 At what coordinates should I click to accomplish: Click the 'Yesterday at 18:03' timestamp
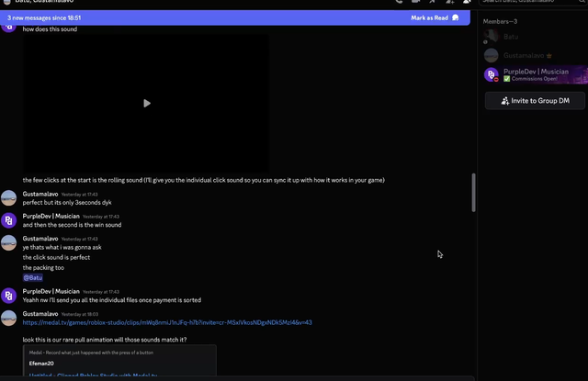80,314
